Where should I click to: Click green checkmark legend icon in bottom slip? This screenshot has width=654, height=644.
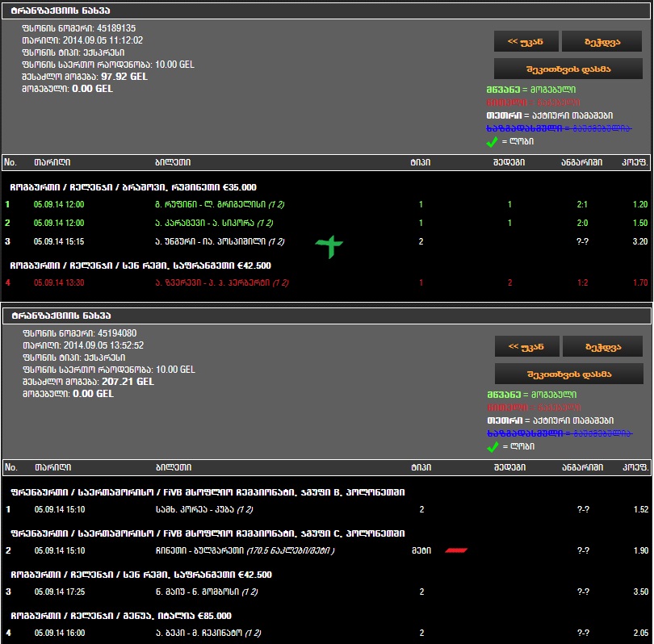(493, 447)
